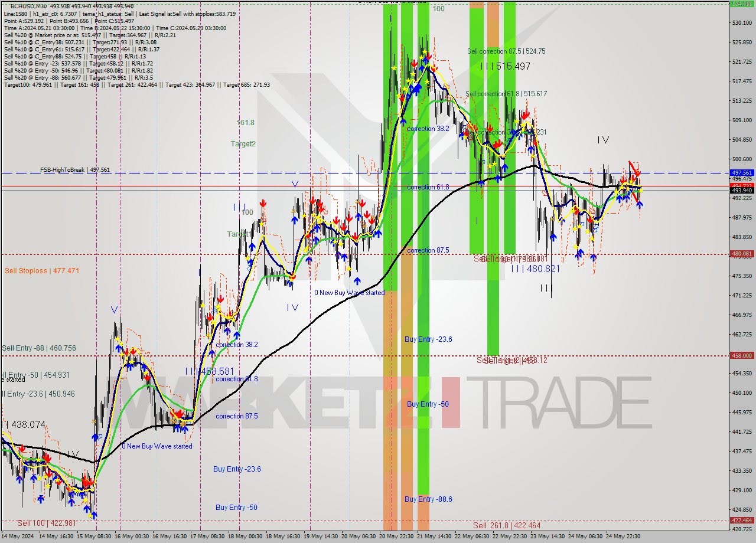Screen dimensions: 756x543
Task: Click the 'Target100: 479.961' targets line
Action: click(136, 84)
